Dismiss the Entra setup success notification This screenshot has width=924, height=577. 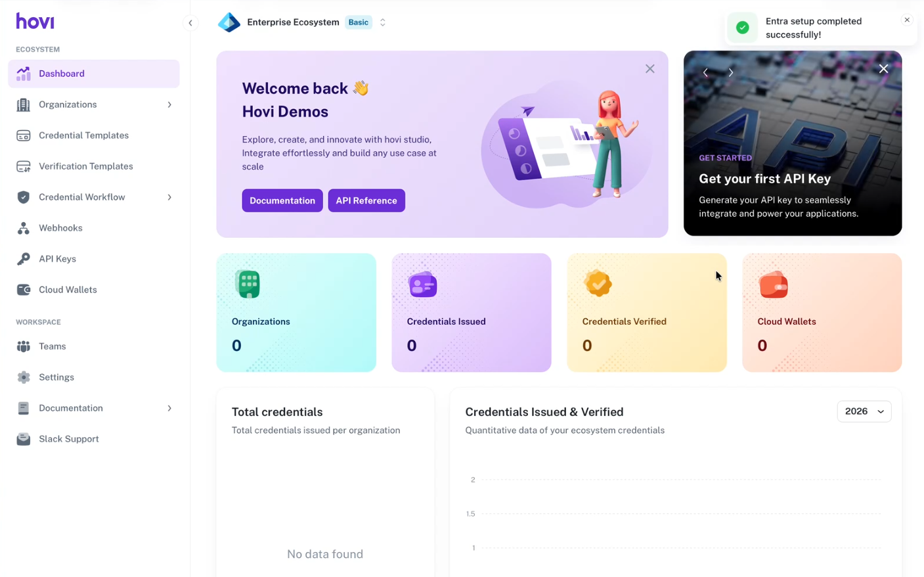click(x=906, y=20)
